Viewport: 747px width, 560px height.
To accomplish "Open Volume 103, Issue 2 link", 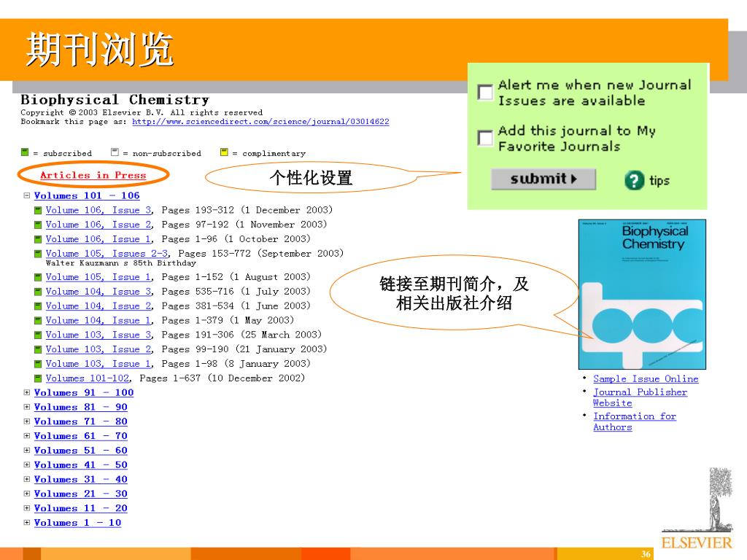I will click(99, 349).
